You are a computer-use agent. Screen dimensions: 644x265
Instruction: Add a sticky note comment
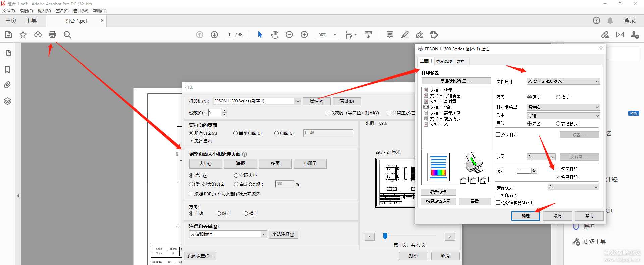[x=390, y=35]
